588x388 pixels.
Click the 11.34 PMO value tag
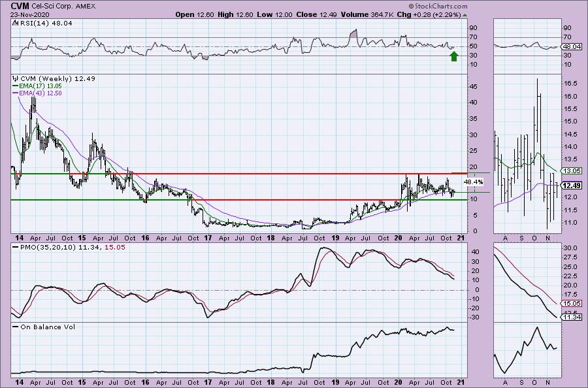(x=572, y=317)
